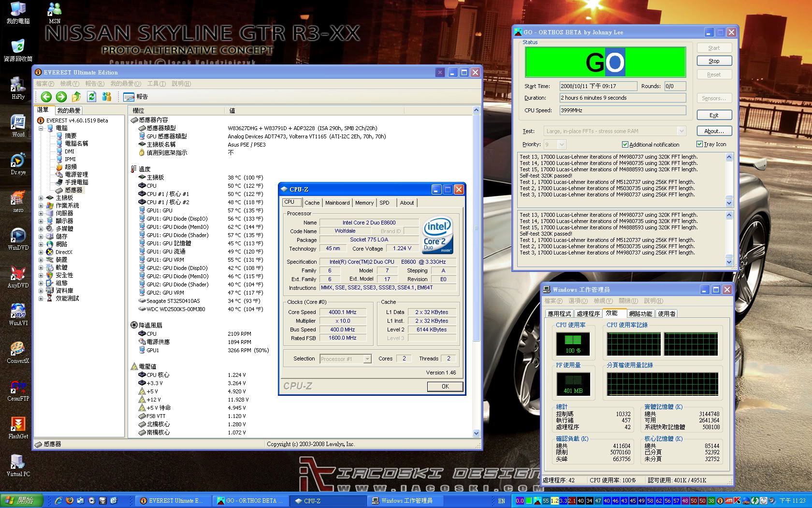Open the nero desktop shortcut

pyautogui.click(x=18, y=202)
